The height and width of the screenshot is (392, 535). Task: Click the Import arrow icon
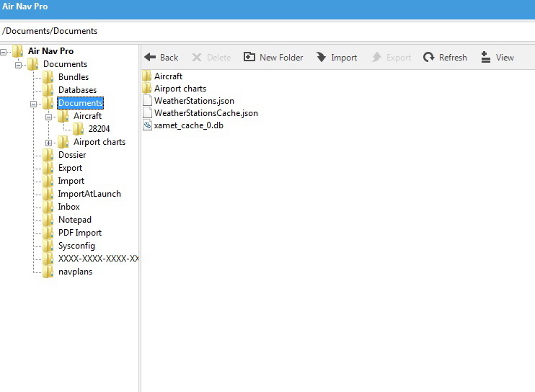pyautogui.click(x=321, y=58)
